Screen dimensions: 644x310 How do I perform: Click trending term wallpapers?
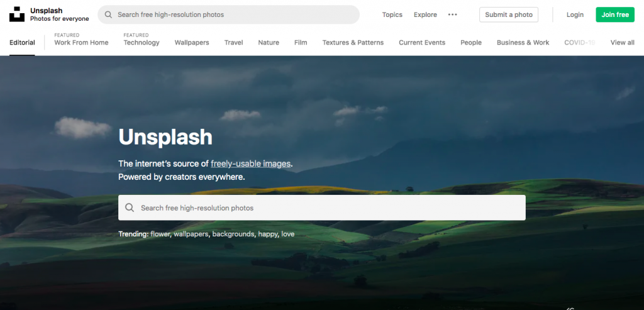(x=191, y=234)
